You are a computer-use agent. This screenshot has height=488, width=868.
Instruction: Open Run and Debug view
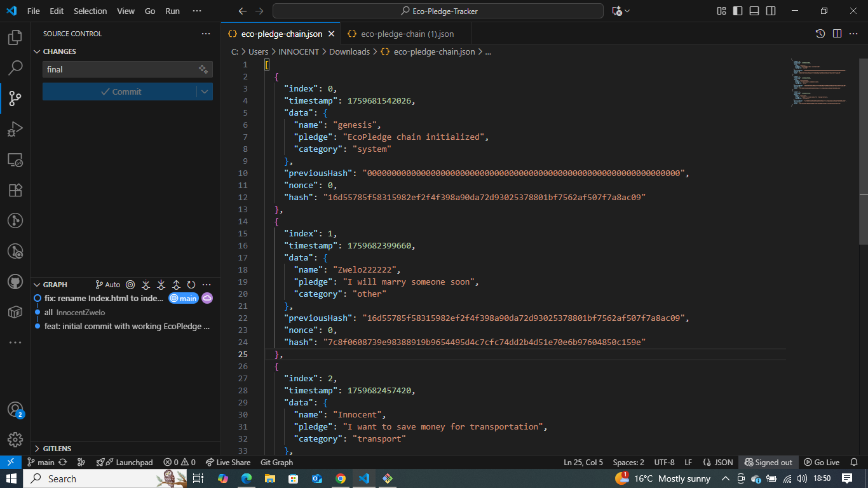15,129
